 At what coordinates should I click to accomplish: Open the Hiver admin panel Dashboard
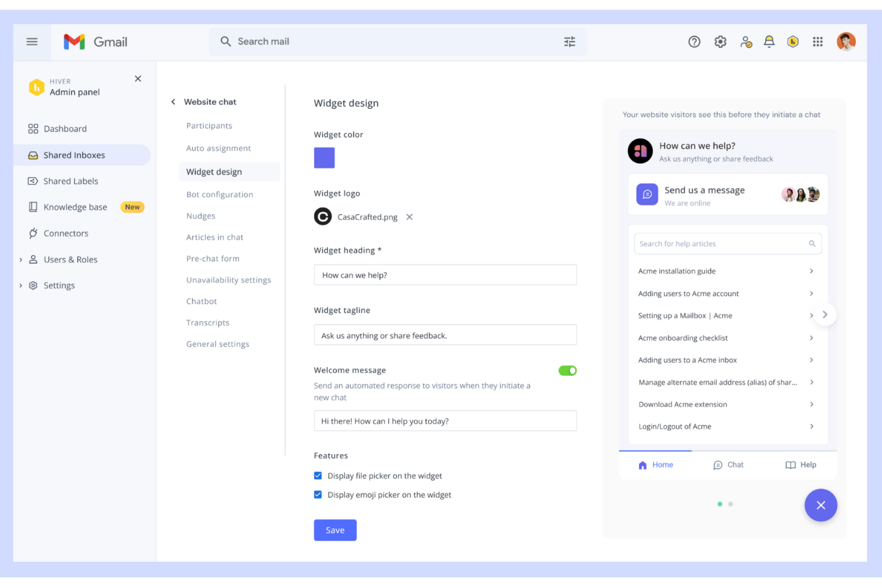click(x=64, y=128)
